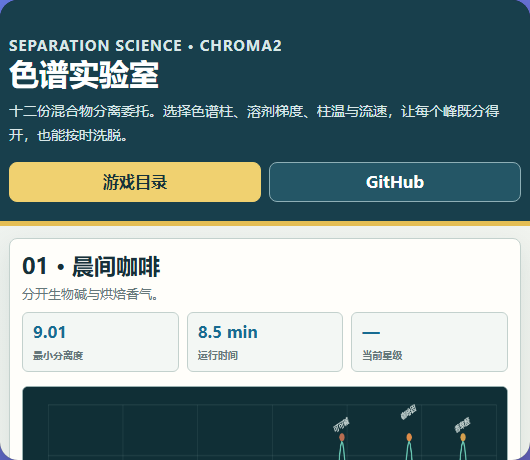The height and width of the screenshot is (460, 530).
Task: Click the yellow 香草醛 peak marker dot
Action: (x=463, y=437)
